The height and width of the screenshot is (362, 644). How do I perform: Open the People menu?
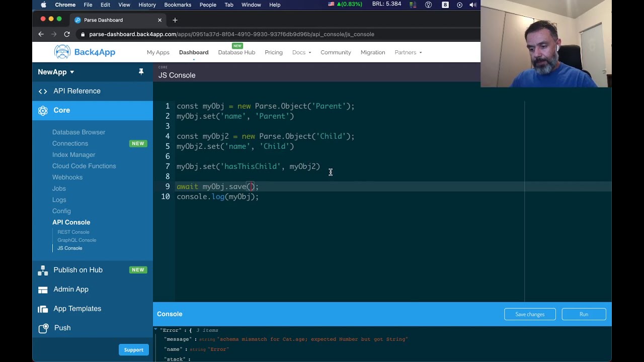208,5
